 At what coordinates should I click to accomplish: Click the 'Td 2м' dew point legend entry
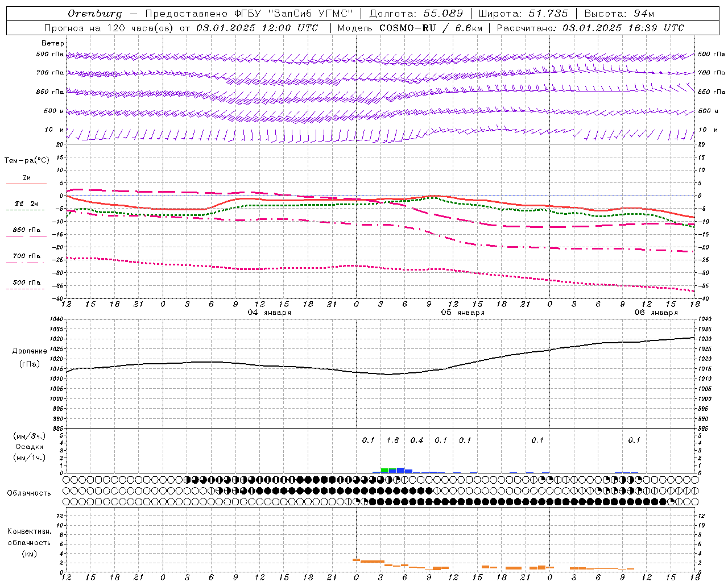tap(27, 203)
